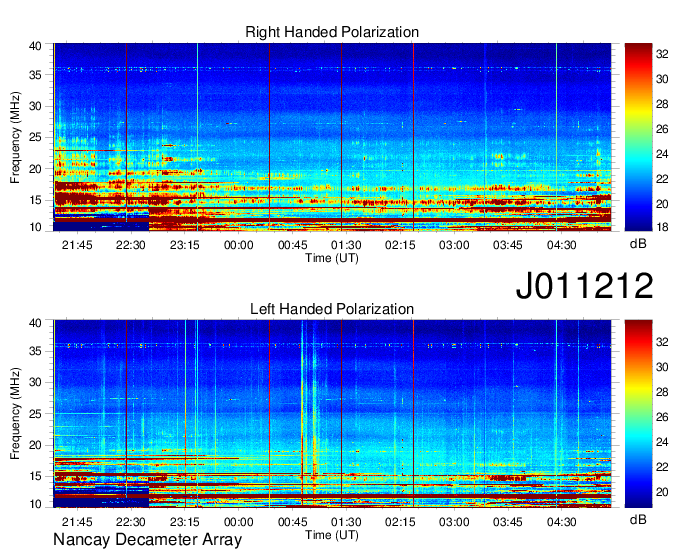This screenshot has width=680, height=552.
Task: Click the 02:15 tick label on the bottom plot
Action: pyautogui.click(x=400, y=522)
